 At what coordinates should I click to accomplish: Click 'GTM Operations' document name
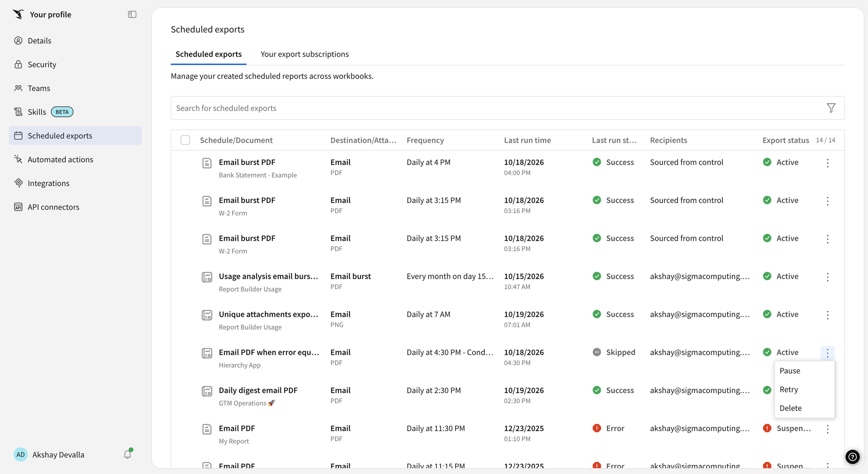(247, 403)
